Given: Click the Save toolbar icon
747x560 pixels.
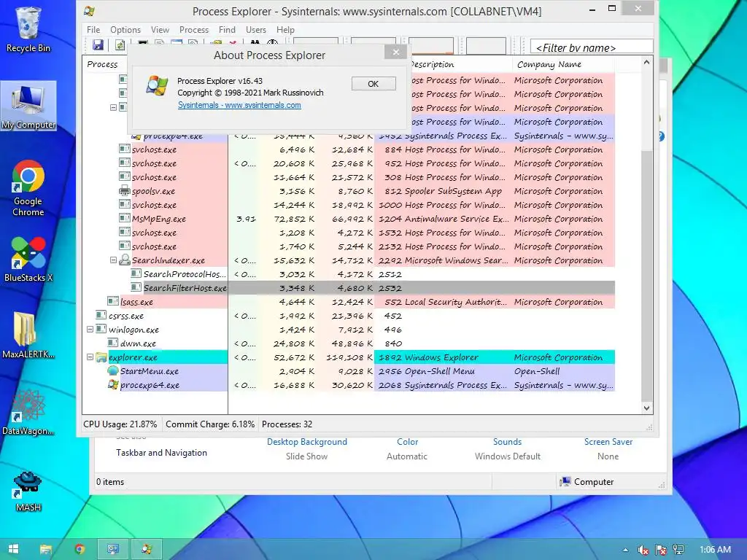Looking at the screenshot, I should [x=98, y=44].
